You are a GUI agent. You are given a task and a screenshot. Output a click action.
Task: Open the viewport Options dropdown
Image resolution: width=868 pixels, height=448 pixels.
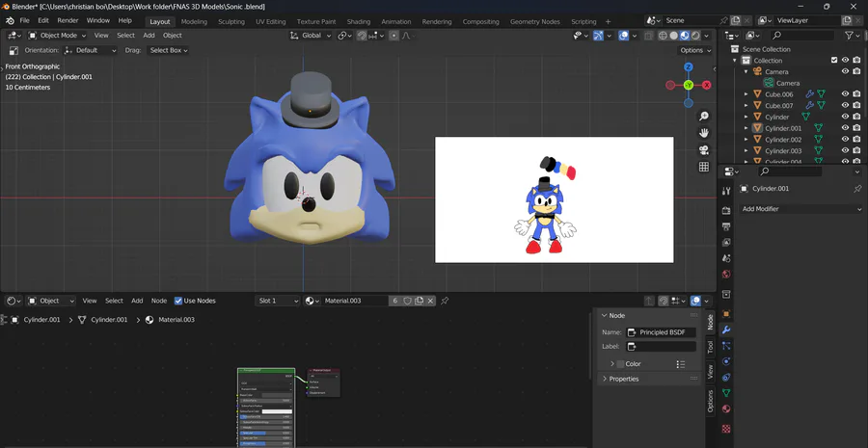click(x=695, y=50)
